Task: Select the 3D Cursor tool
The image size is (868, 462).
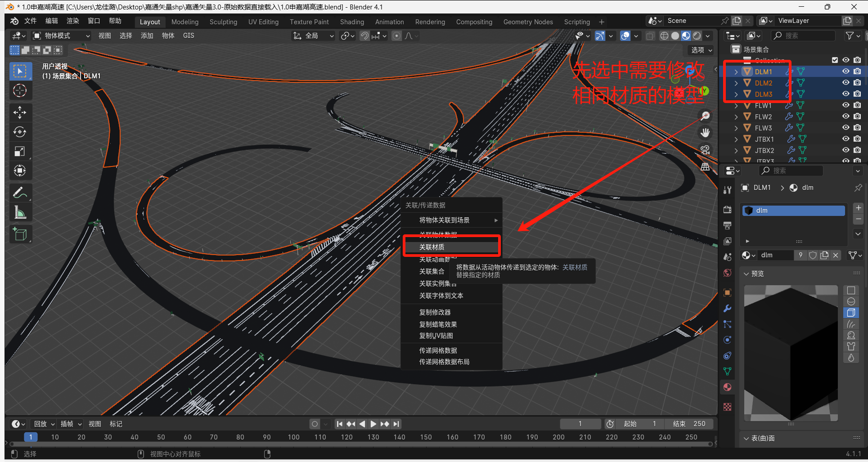Action: click(x=20, y=90)
